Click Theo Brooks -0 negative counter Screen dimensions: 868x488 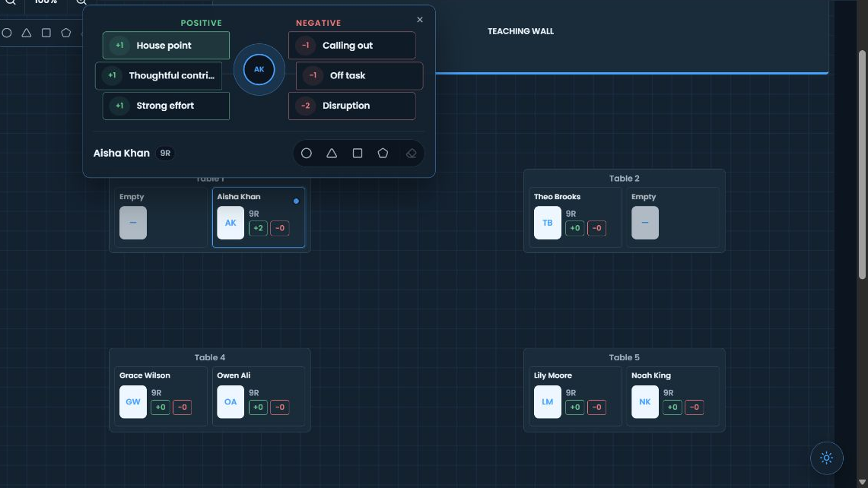click(x=596, y=228)
